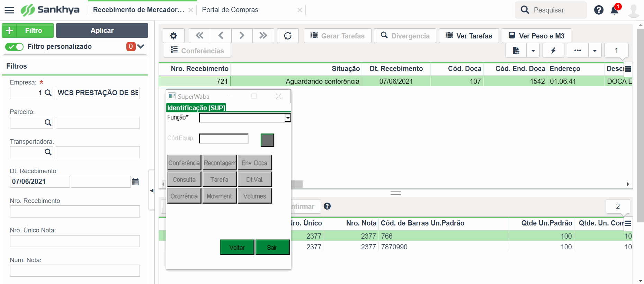Click the export document icon

point(516,51)
